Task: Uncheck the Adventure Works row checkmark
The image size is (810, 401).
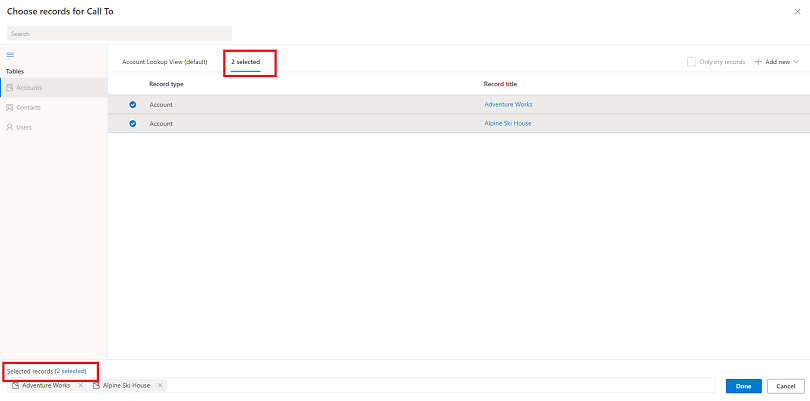Action: click(133, 104)
